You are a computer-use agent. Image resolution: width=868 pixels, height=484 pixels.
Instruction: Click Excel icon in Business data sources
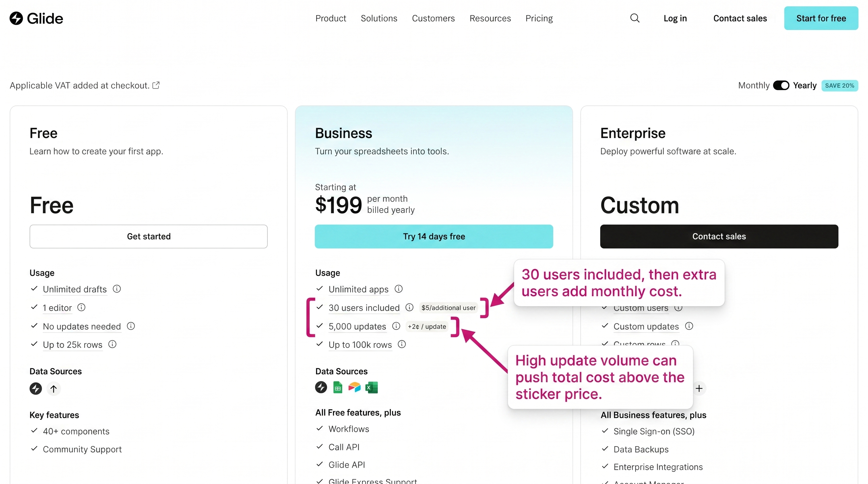click(x=372, y=387)
